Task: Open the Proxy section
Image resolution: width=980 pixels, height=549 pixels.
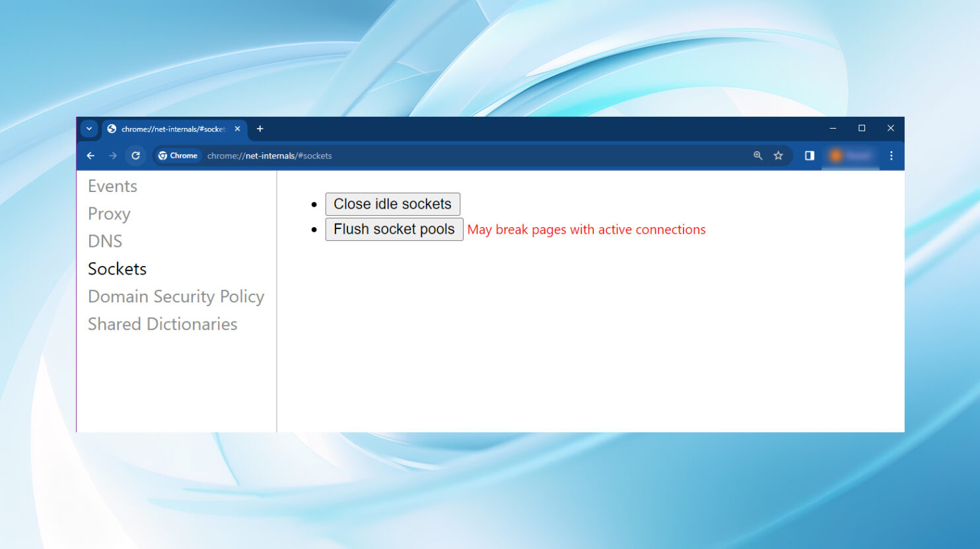Action: (x=109, y=214)
